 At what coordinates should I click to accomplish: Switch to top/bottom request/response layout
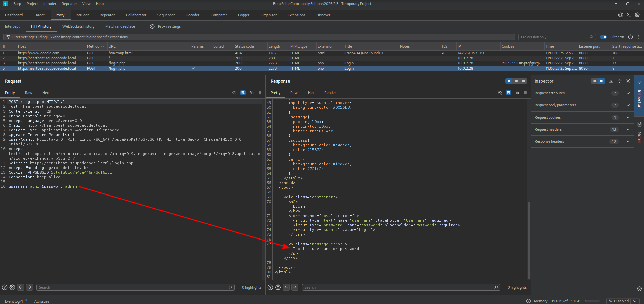click(x=516, y=81)
